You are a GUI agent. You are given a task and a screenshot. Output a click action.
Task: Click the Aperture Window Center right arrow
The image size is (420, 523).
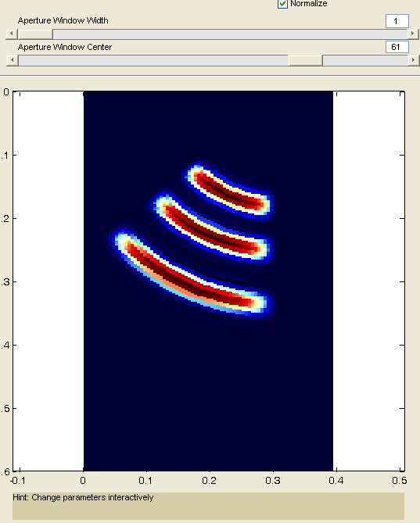(x=413, y=60)
